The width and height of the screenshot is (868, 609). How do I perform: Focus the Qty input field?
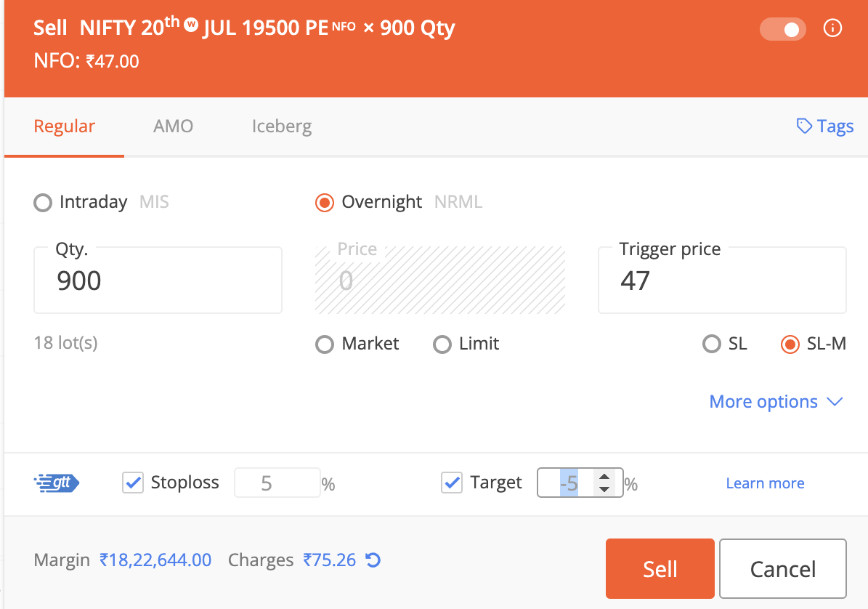tap(158, 280)
